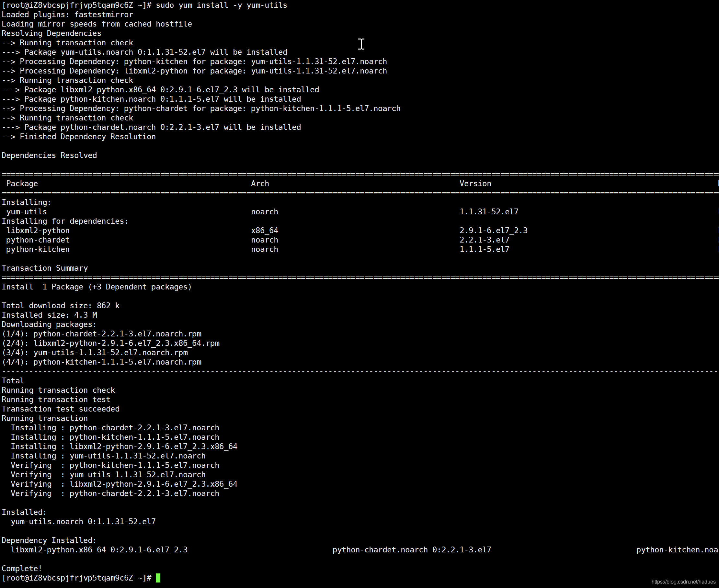Click 'Installing : libxml2-python-2.9.1-6.el7_2.3.x86_64'
This screenshot has height=588, width=719.
124,447
